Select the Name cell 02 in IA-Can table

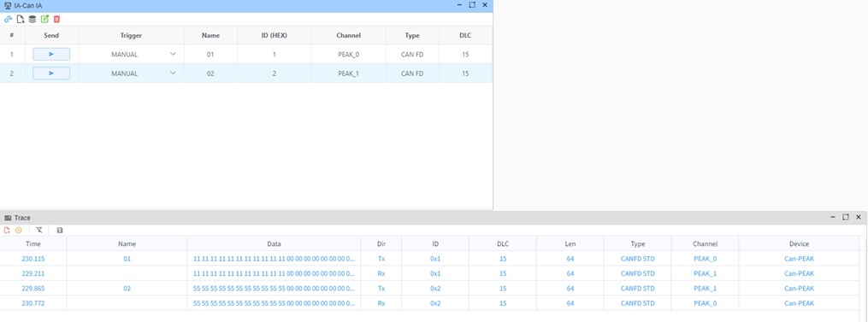(210, 73)
